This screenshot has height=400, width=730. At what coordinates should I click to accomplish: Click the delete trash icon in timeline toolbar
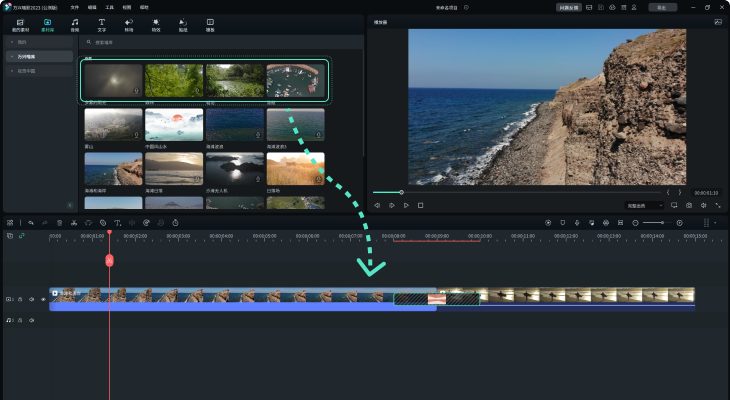pyautogui.click(x=59, y=222)
